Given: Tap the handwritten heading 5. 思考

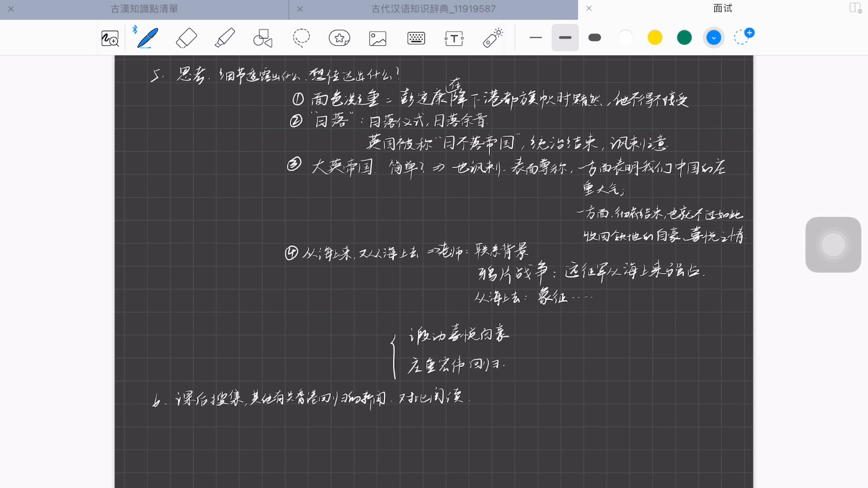Looking at the screenshot, I should coord(179,76).
